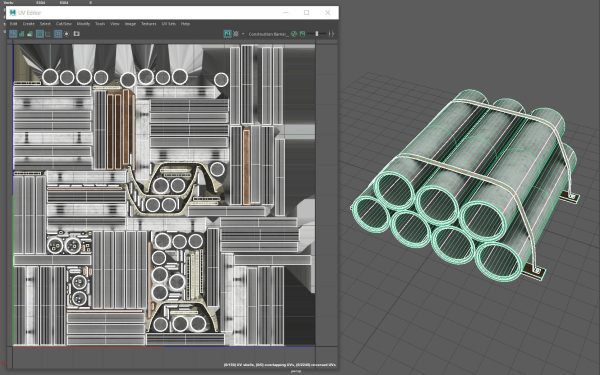Click the rightmost icon in the UV Editor toolbar

point(331,34)
